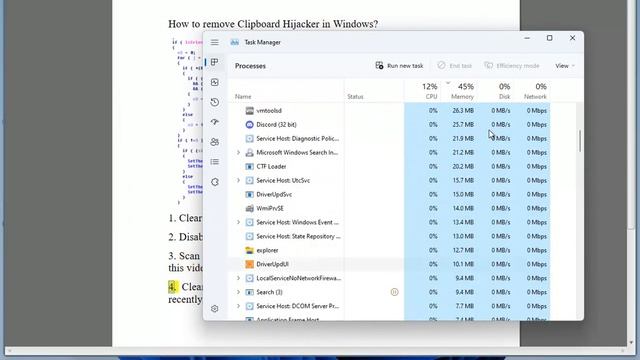Image resolution: width=640 pixels, height=360 pixels.
Task: Open the Performance sidebar icon
Action: pyautogui.click(x=215, y=82)
